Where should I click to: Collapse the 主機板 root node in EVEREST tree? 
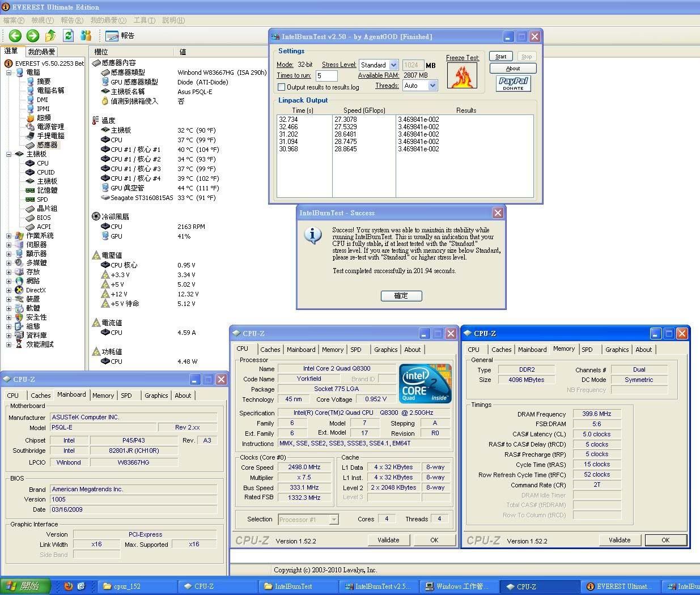[x=9, y=154]
